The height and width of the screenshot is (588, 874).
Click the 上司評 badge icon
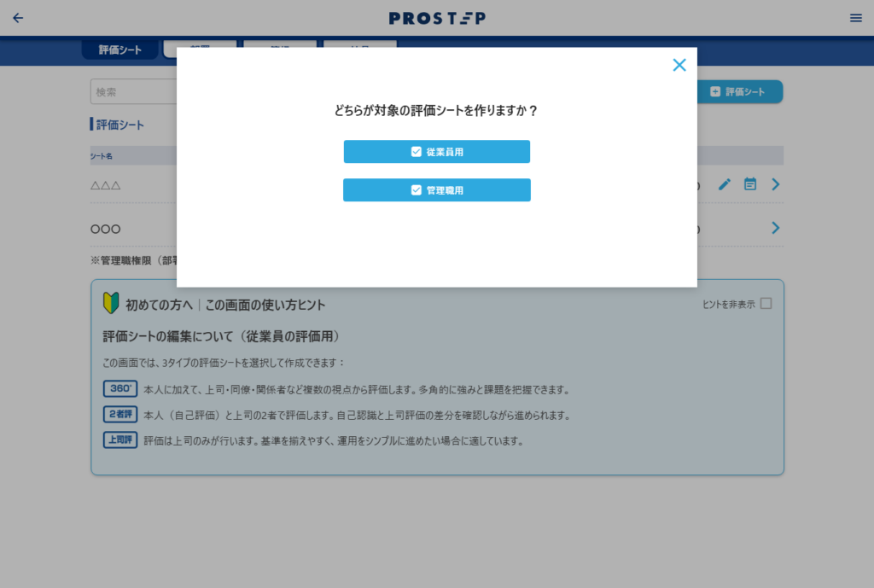click(120, 441)
